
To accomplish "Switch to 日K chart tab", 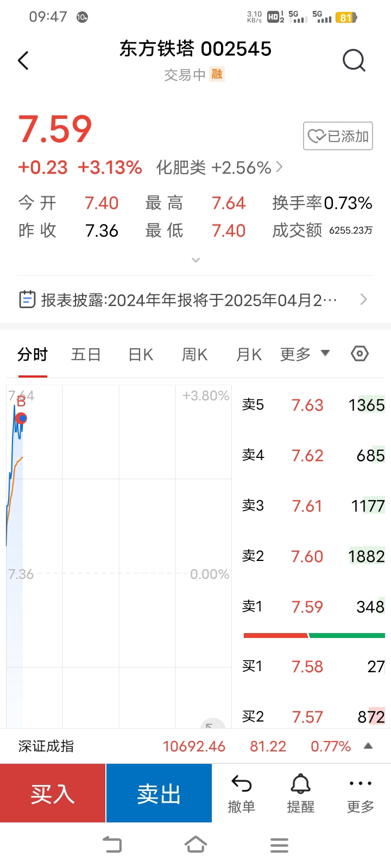I will pyautogui.click(x=141, y=355).
